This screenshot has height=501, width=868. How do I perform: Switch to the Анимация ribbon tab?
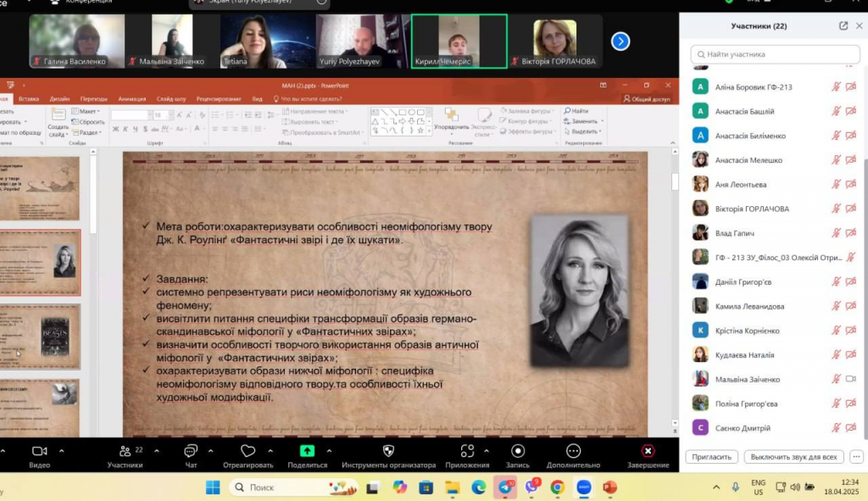[131, 99]
